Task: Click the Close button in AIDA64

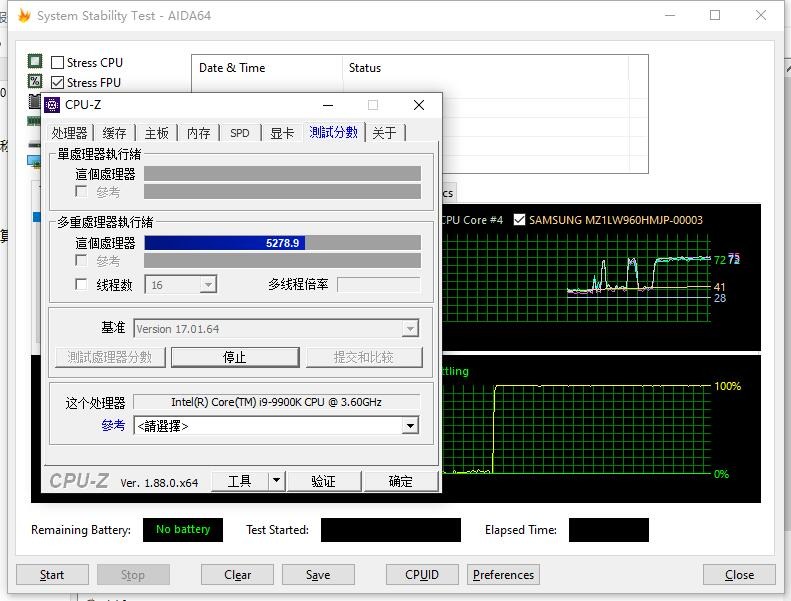Action: 739,575
